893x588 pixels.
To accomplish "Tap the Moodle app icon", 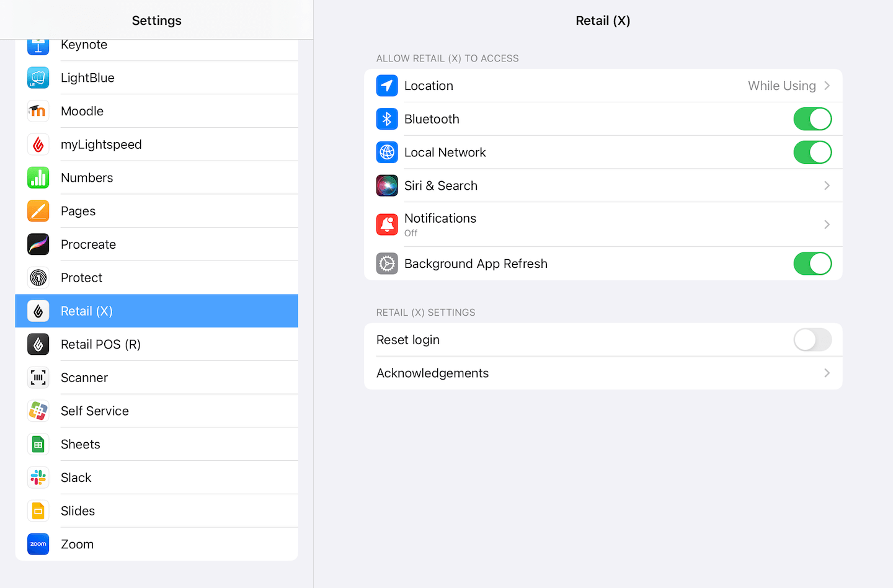I will click(x=38, y=111).
